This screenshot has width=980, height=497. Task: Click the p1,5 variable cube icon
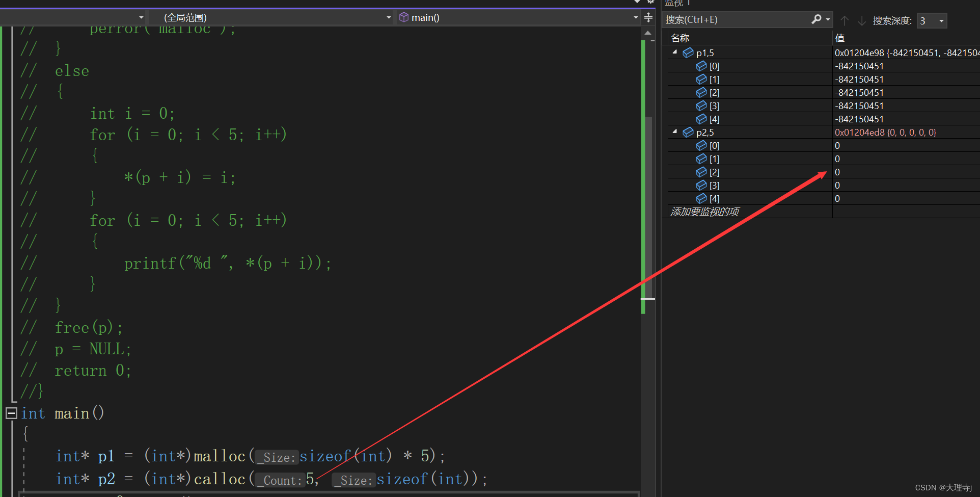pos(688,53)
